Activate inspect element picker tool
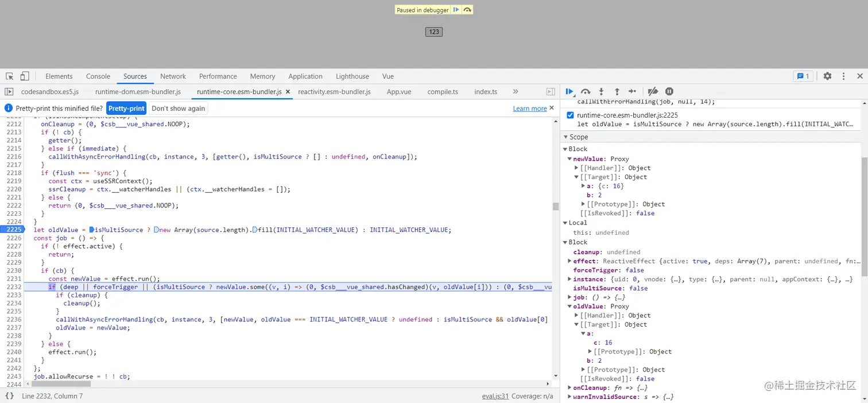 pos(10,76)
